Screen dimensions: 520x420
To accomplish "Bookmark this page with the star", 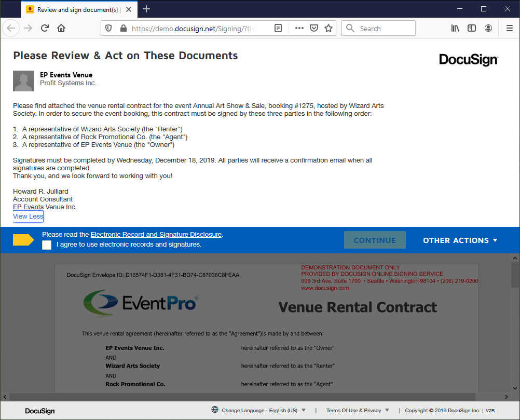I will 329,28.
